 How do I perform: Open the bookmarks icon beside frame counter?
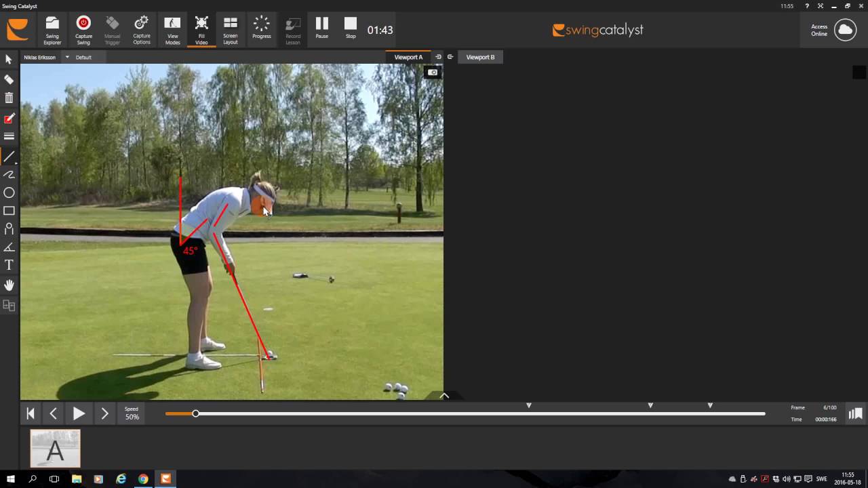pos(855,413)
